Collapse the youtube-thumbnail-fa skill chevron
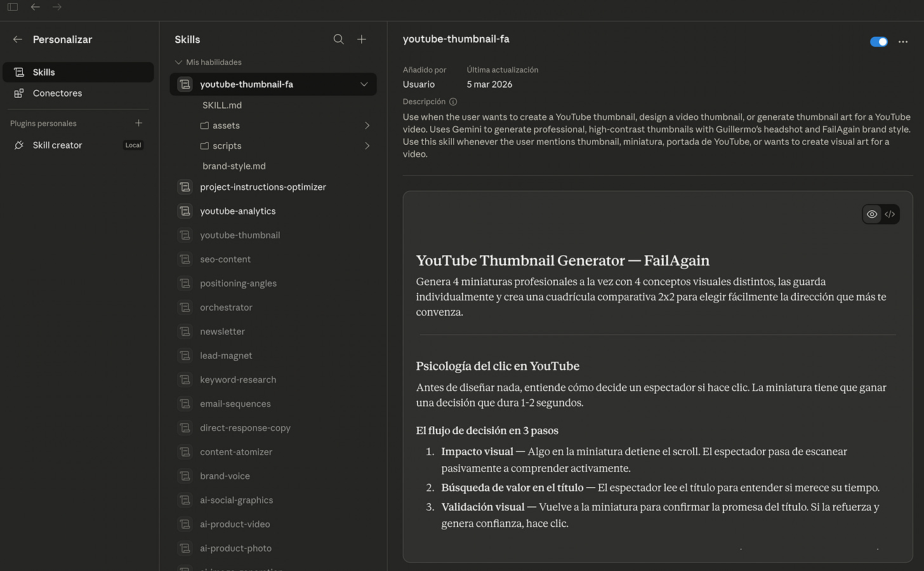 pos(364,84)
